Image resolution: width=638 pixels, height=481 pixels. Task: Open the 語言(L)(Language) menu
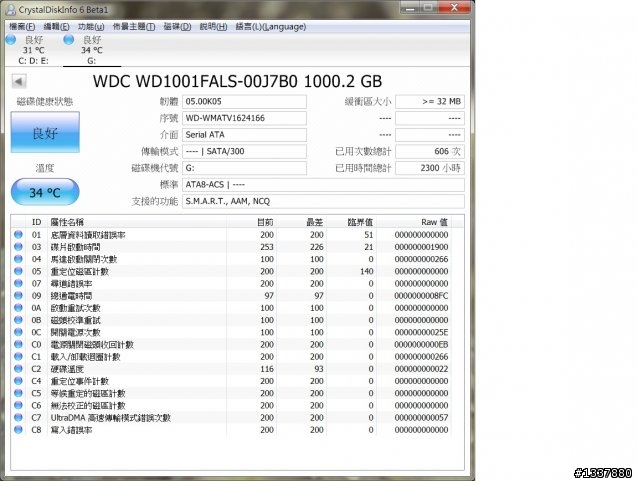click(271, 27)
